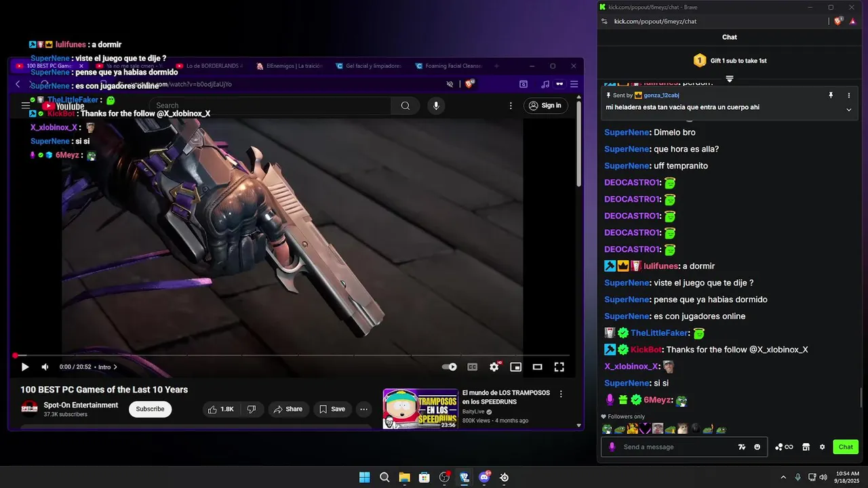Open Discord from the taskbar
Screen dimensions: 868x488
pyautogui.click(x=484, y=477)
